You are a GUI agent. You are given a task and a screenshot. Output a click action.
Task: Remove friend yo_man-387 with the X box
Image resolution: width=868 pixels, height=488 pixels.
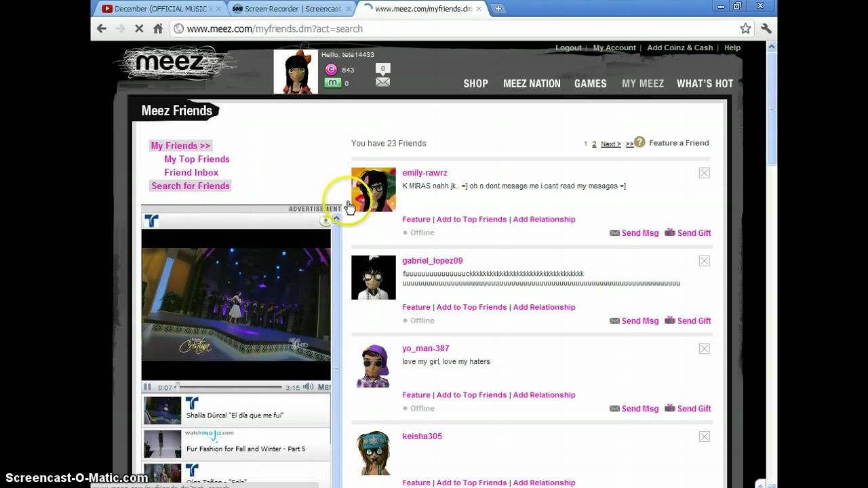point(705,348)
